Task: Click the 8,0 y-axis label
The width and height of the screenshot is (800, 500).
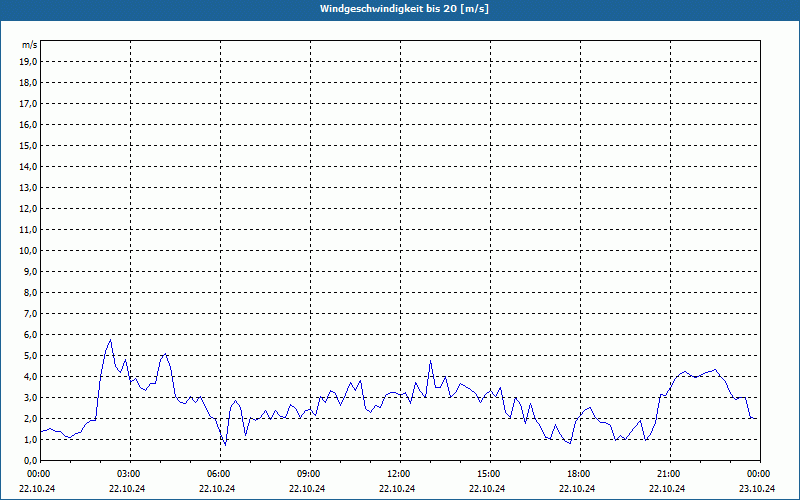Action: click(30, 292)
